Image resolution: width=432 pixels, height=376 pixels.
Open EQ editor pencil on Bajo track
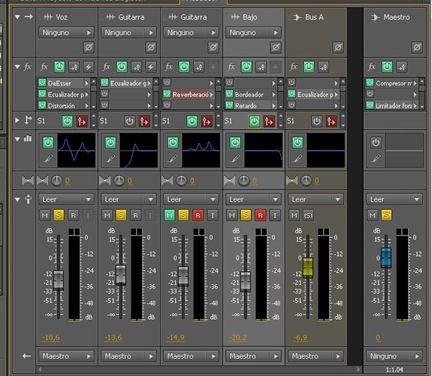tap(235, 159)
